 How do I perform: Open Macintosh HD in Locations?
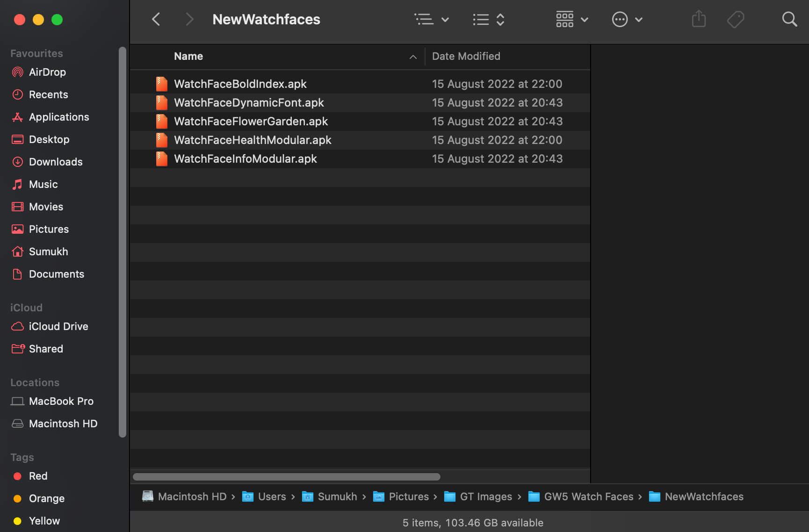click(x=63, y=424)
